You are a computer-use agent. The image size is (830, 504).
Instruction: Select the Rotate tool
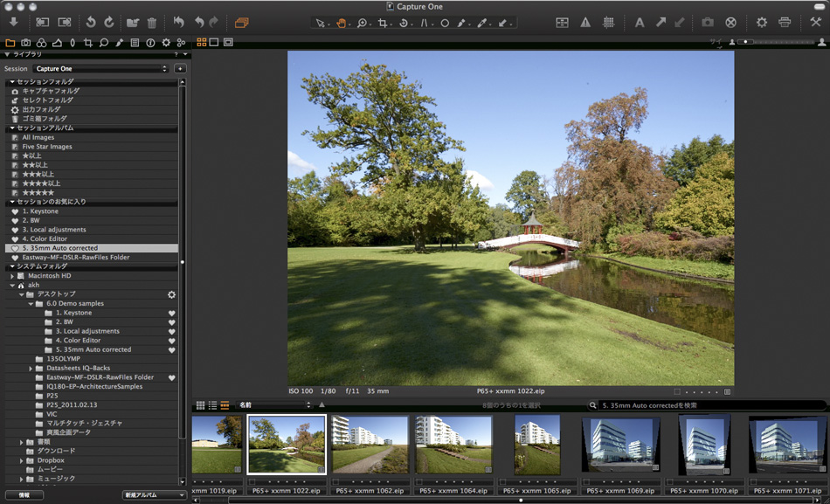pos(404,24)
